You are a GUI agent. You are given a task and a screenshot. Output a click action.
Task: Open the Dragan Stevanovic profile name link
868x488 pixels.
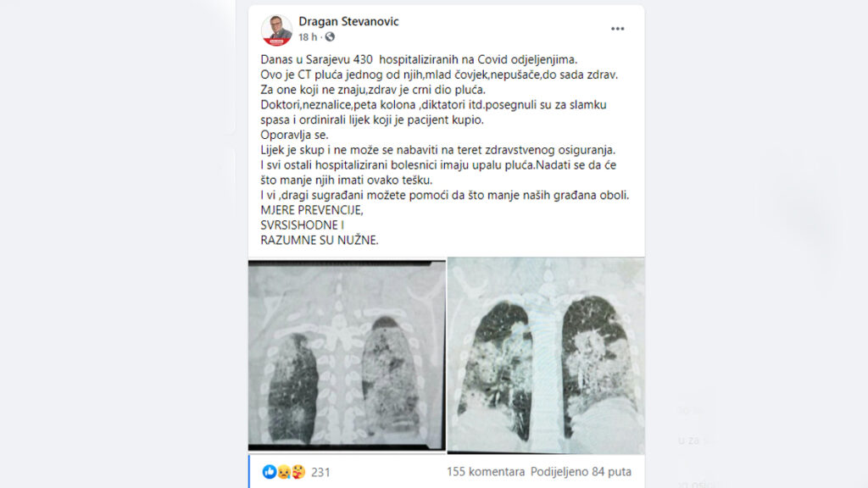pyautogui.click(x=348, y=21)
